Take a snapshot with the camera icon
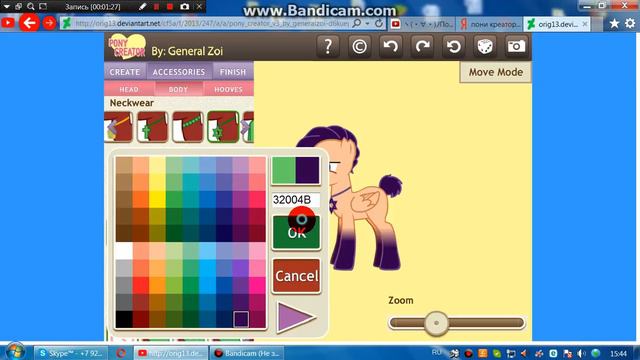 pyautogui.click(x=516, y=47)
